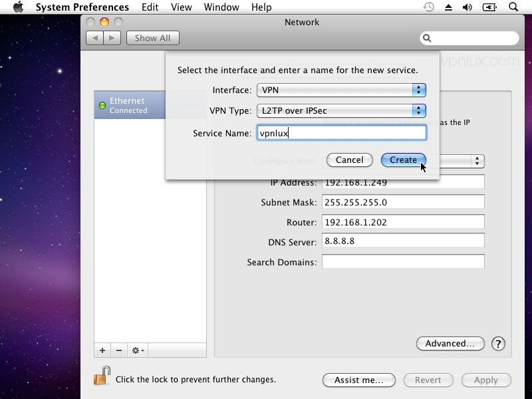Open the Apple menu
The image size is (532, 399).
tap(19, 7)
